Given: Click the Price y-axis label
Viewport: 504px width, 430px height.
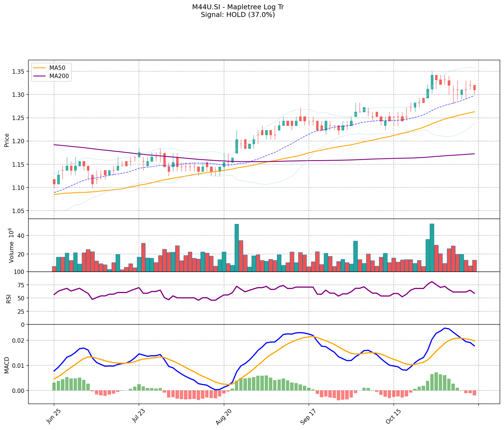Looking at the screenshot, I should (x=7, y=140).
